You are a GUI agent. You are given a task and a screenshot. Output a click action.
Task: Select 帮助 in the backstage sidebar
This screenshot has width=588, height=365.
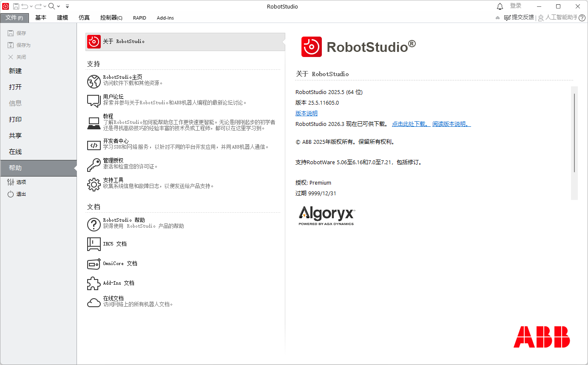38,168
